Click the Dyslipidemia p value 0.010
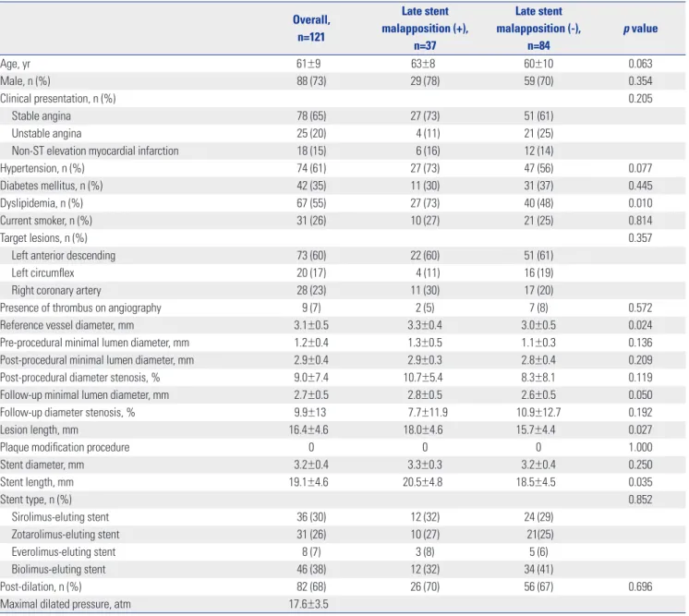The image size is (689, 616). pos(640,203)
